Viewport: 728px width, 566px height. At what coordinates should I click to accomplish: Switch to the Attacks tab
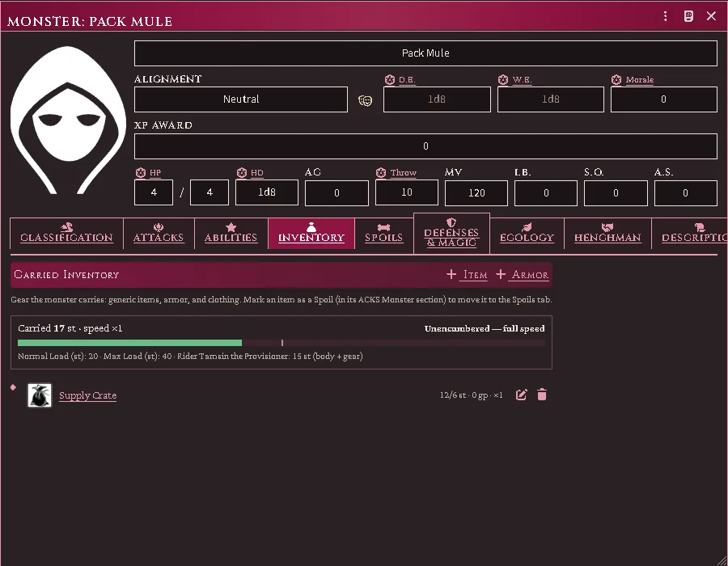pyautogui.click(x=159, y=234)
